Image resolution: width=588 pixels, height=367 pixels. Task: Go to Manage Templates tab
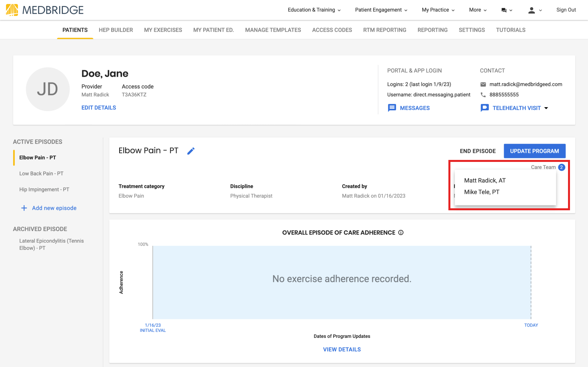(273, 30)
